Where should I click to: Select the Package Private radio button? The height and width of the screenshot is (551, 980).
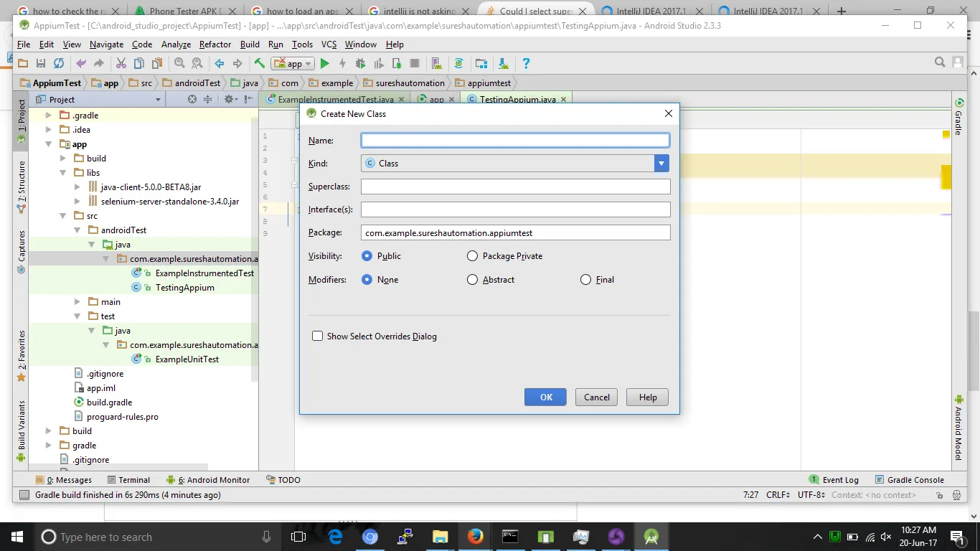pos(472,256)
